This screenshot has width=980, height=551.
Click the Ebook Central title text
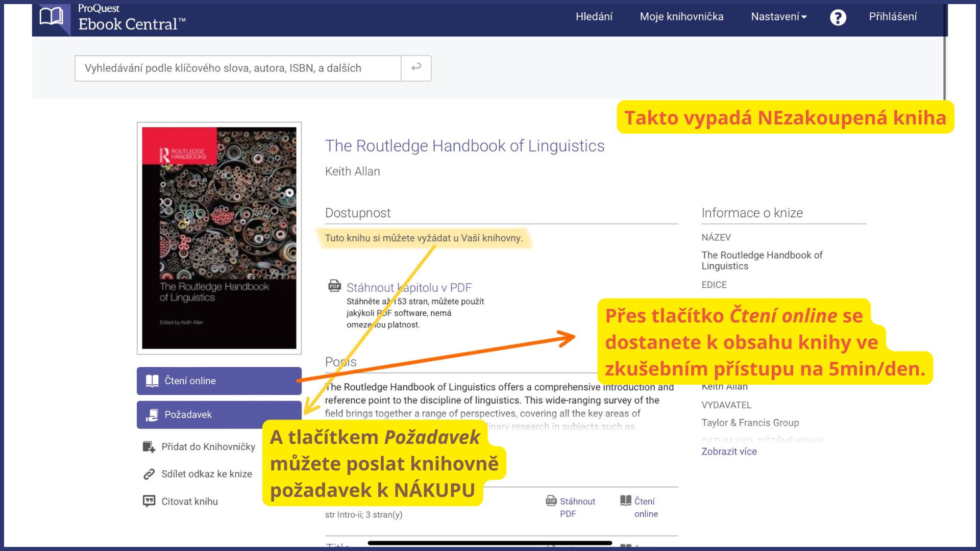(x=132, y=24)
